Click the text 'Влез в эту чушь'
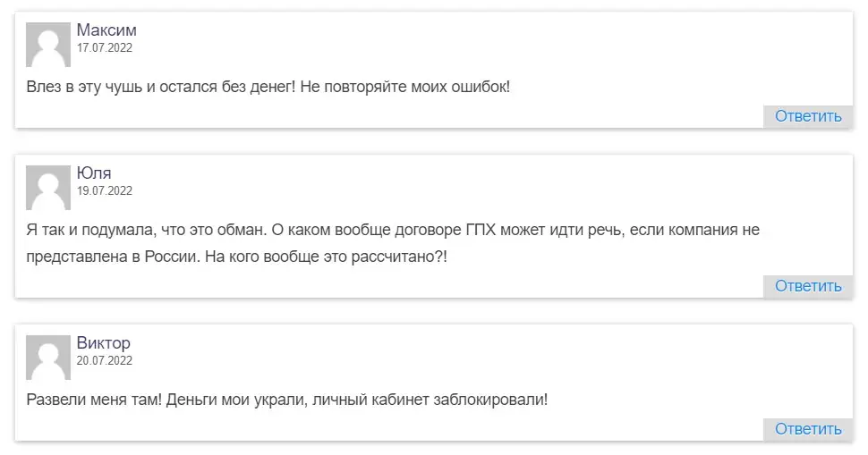868x455 pixels. [84, 87]
